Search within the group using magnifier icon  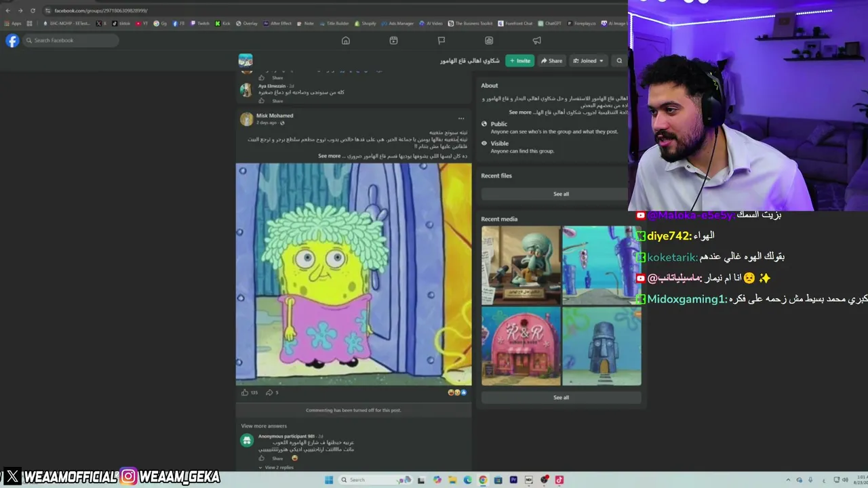[x=619, y=61]
